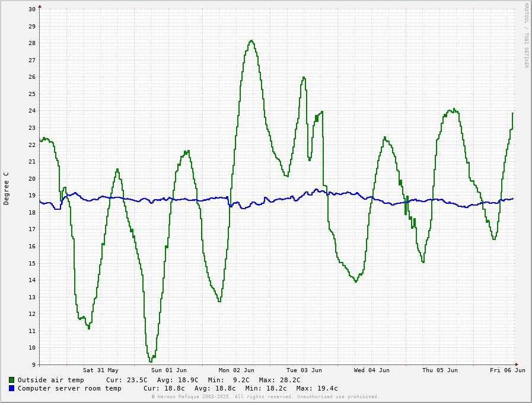Click the 'Wed 04 Jun' date label
532x403 pixels.
(x=372, y=370)
